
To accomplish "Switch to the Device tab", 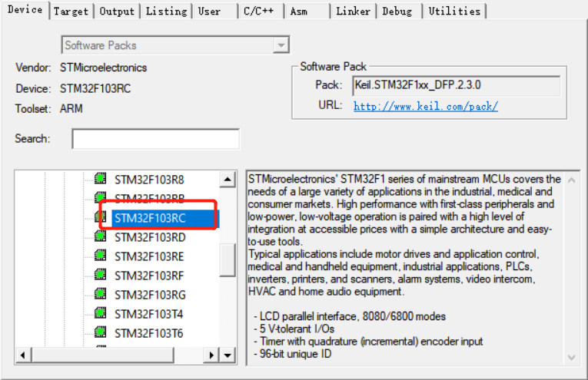I will point(25,10).
